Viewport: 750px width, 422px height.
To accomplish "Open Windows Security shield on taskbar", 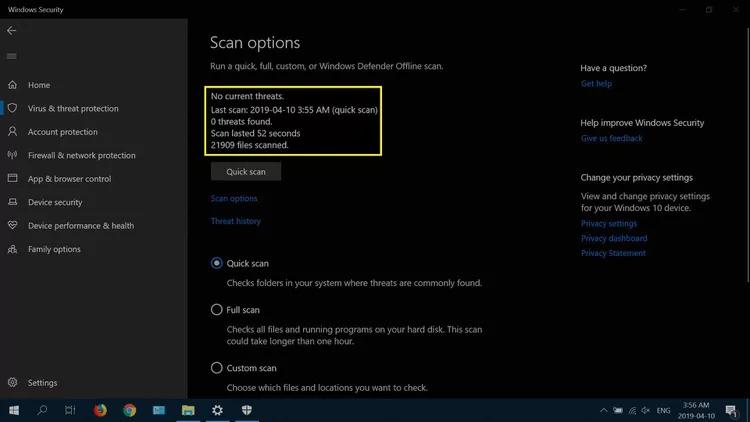I will pos(247,410).
